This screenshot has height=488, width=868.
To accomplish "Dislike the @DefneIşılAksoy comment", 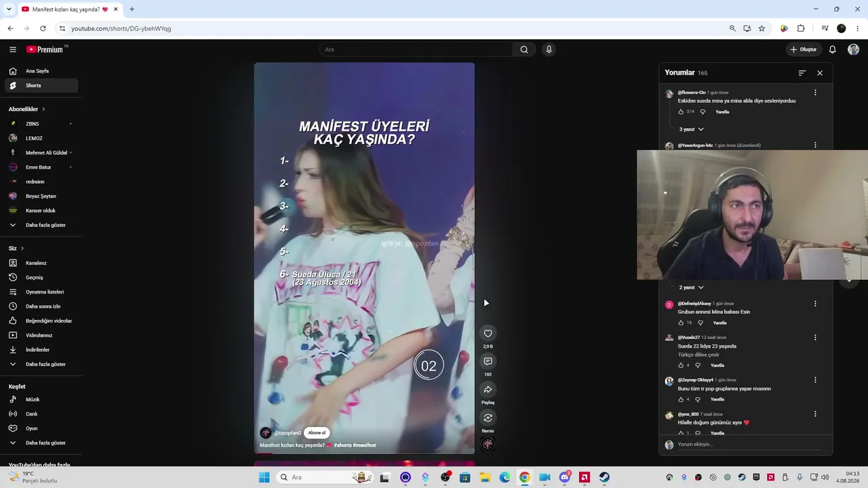I will pos(701,323).
